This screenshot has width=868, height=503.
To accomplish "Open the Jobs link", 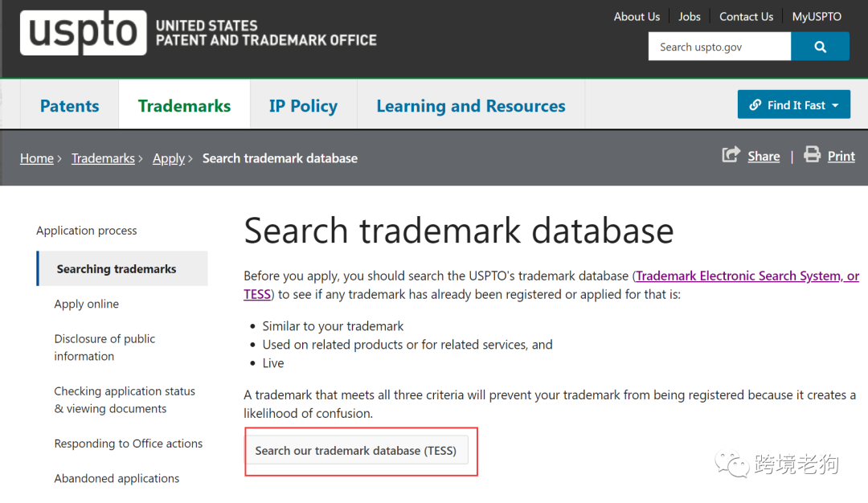I will coord(690,17).
